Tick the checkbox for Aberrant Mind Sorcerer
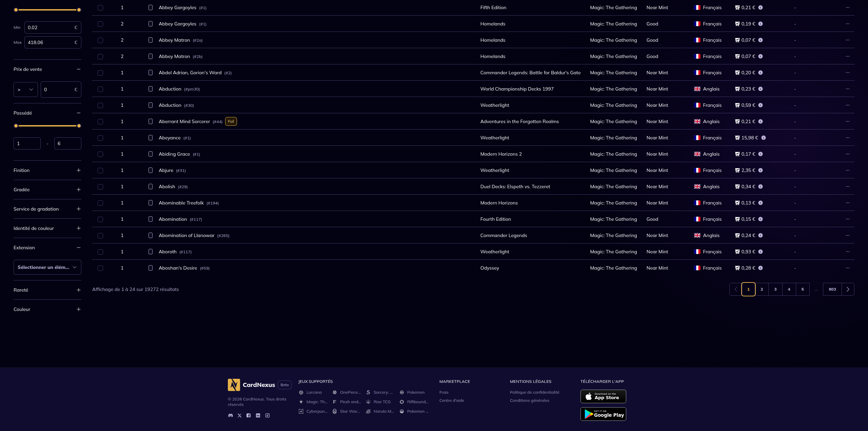 100,122
